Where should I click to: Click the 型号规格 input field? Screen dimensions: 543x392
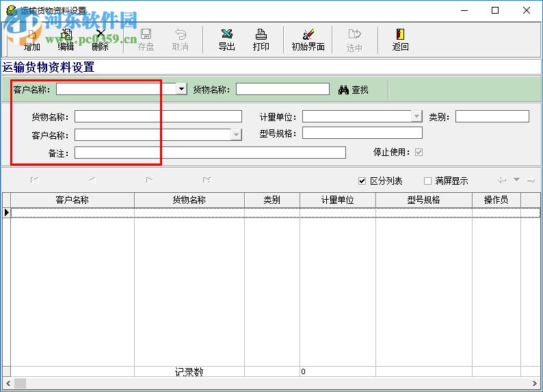[x=362, y=133]
